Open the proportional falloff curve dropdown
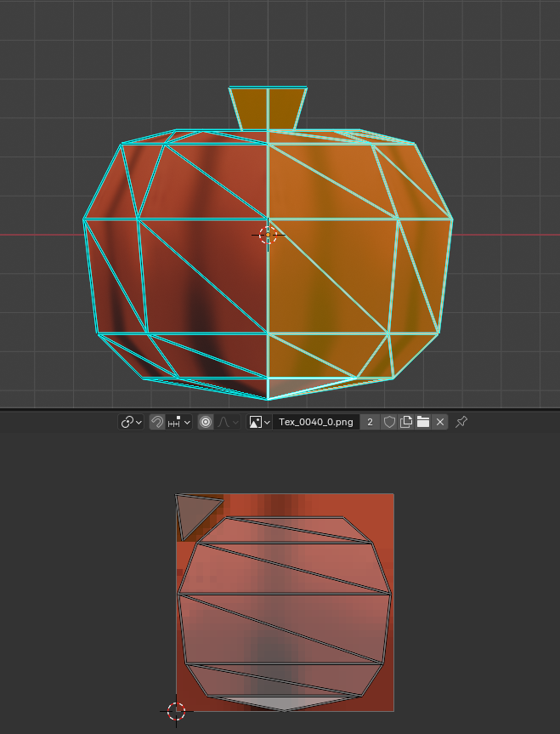This screenshot has width=560, height=734. (228, 422)
